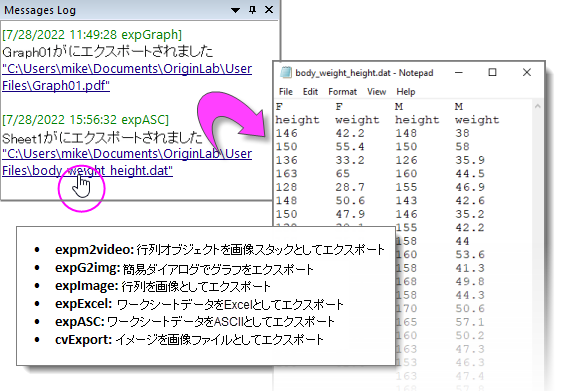Image resolution: width=565 pixels, height=391 pixels.
Task: Minimize the Notepad window
Action: click(x=459, y=72)
